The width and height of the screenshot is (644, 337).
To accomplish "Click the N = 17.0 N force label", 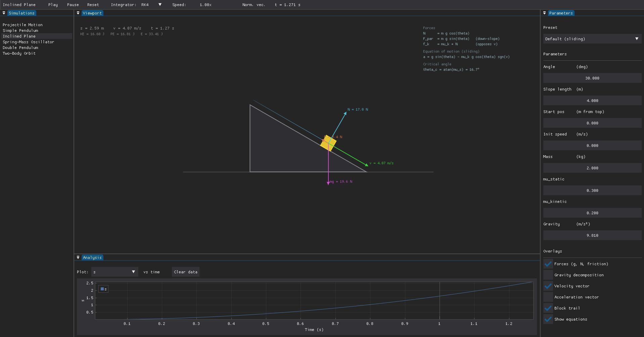I will pos(358,109).
